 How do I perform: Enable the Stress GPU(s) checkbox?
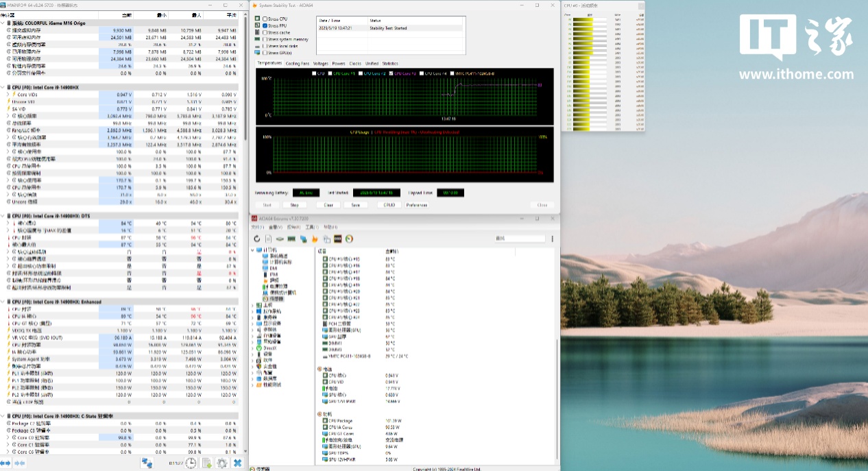point(265,53)
